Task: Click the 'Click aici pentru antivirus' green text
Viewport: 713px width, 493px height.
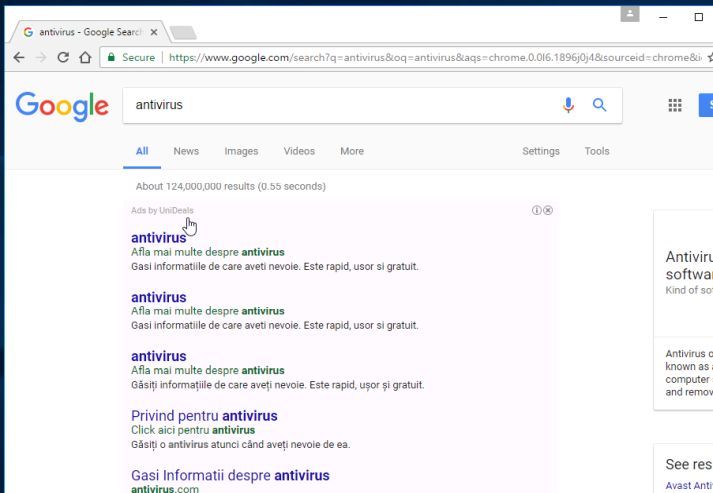Action: tap(193, 430)
